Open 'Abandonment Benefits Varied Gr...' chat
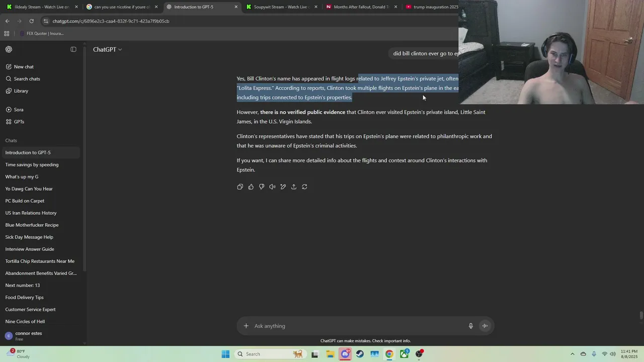Screen dimensions: 644x362 [41, 273]
